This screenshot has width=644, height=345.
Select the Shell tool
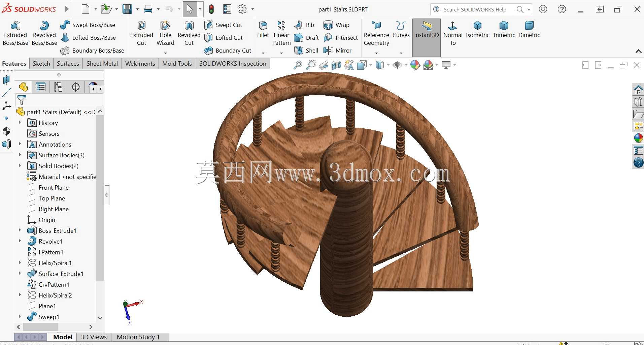[306, 51]
